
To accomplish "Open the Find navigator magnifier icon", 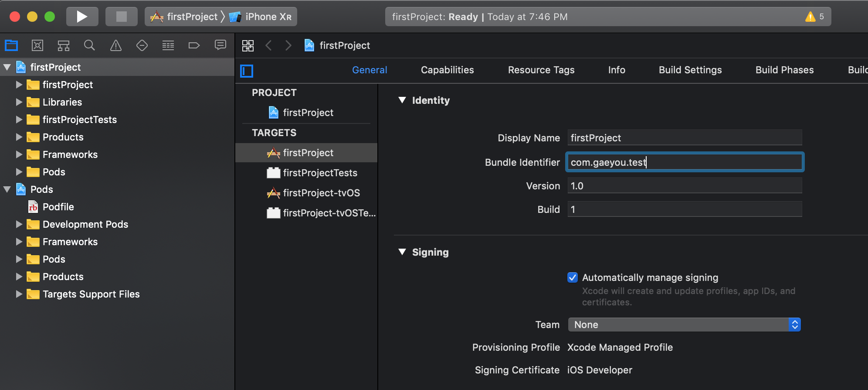I will (x=89, y=45).
